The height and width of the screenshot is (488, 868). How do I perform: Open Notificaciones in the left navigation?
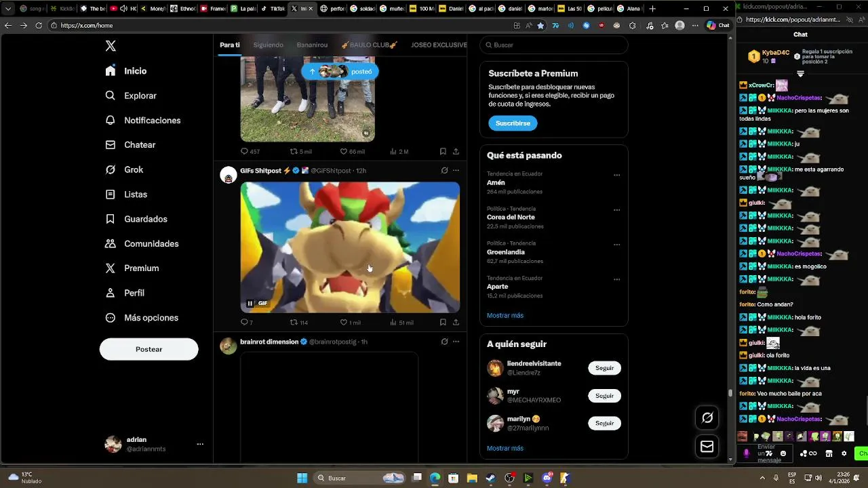(x=143, y=120)
